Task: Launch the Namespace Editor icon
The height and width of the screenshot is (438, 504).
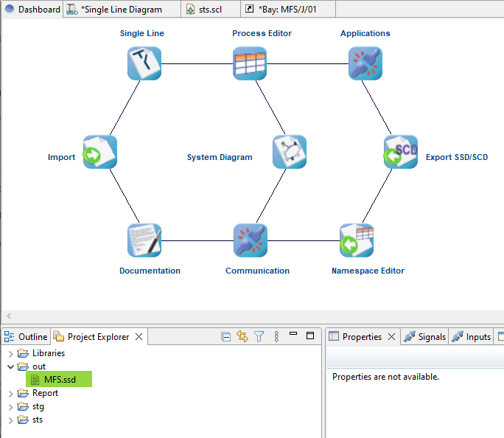Action: 357,241
